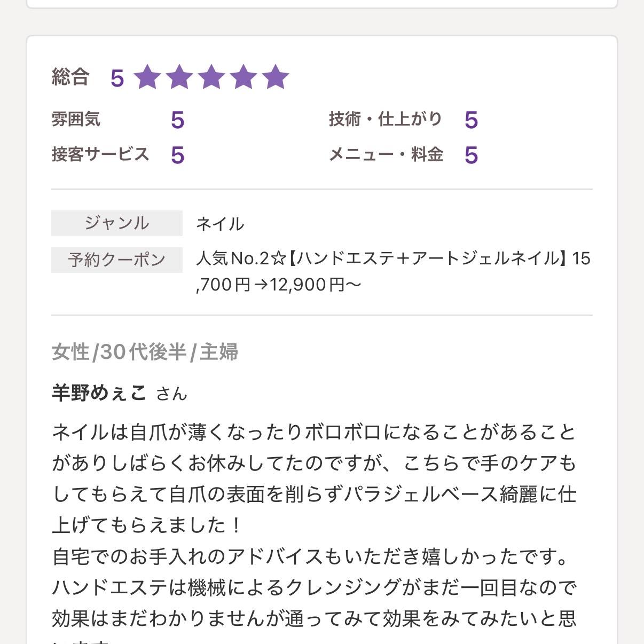Click the ネイル genre value

[x=220, y=224]
